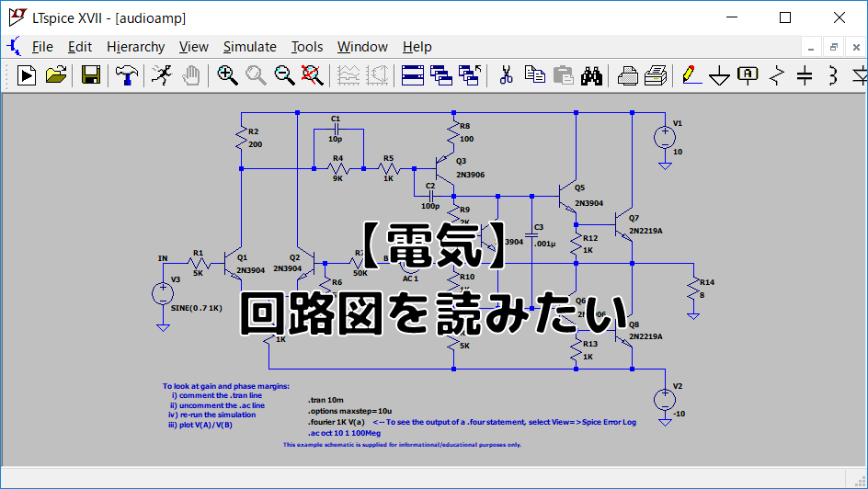Open the View menu

pyautogui.click(x=194, y=47)
